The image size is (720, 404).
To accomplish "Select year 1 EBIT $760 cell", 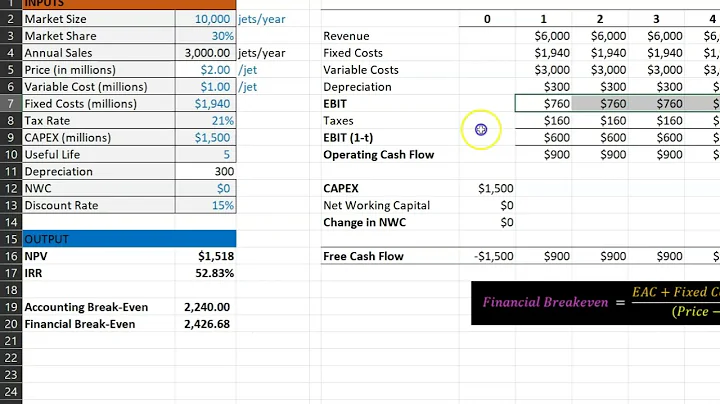I will [x=544, y=104].
